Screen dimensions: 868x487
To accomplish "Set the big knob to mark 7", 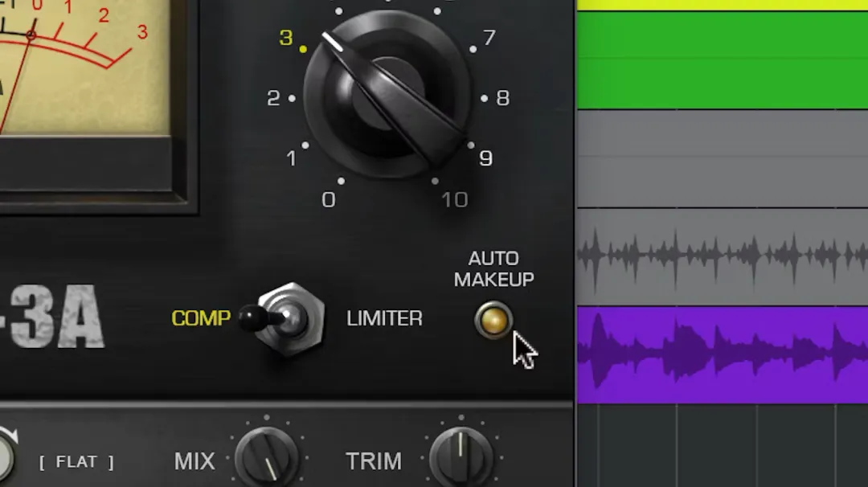I will click(489, 38).
